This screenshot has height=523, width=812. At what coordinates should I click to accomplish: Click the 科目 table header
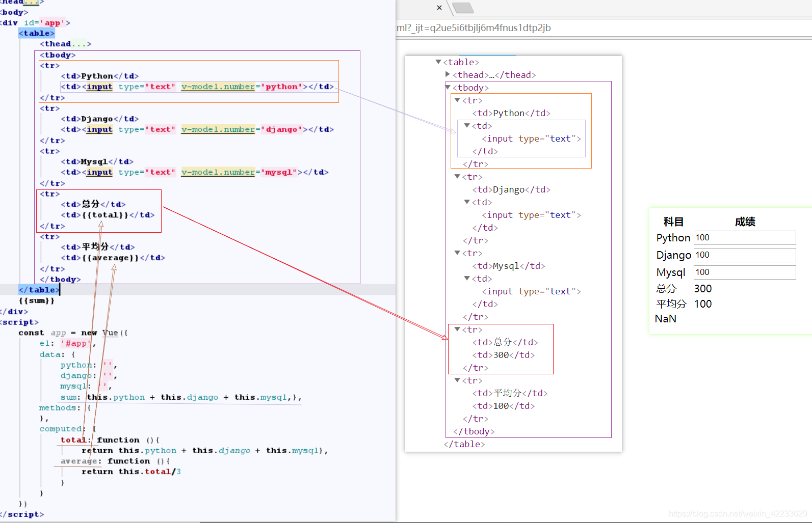point(673,222)
